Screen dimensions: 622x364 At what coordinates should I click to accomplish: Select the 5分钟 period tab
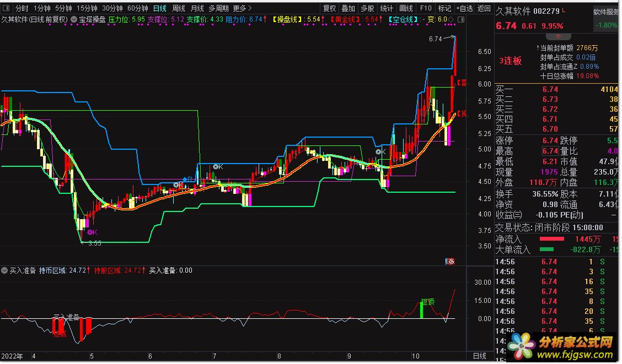click(63, 8)
